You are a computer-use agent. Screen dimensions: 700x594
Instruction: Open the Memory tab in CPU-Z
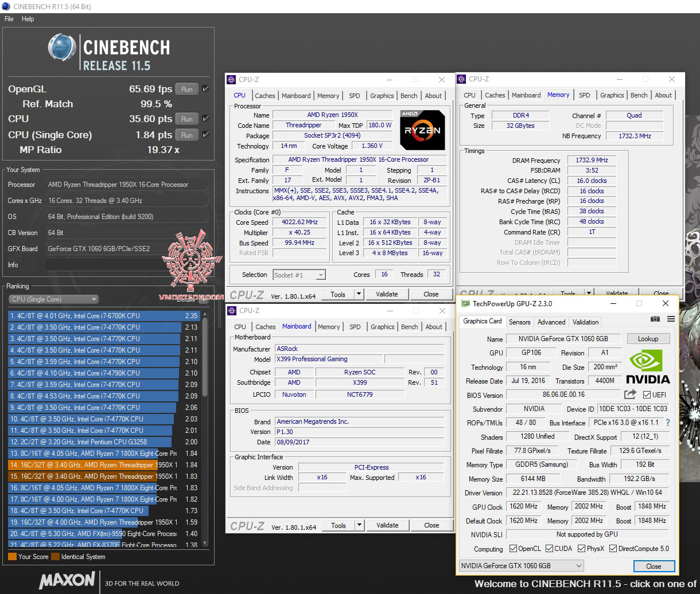click(328, 95)
